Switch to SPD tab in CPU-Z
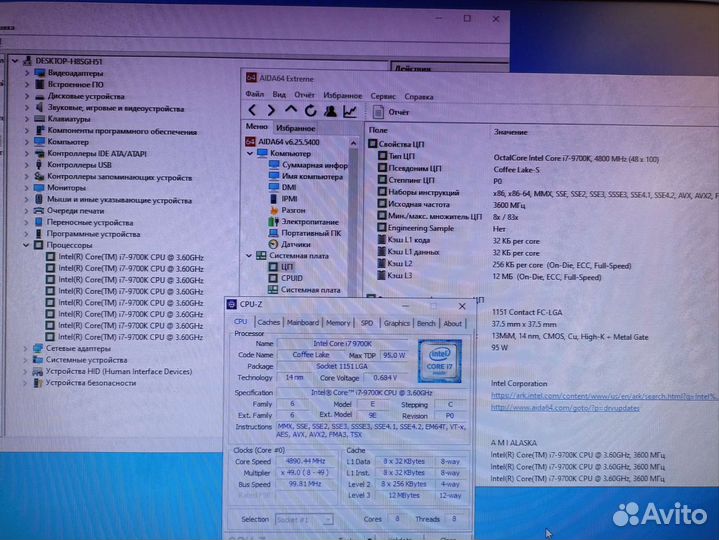The width and height of the screenshot is (719, 540). tap(367, 323)
